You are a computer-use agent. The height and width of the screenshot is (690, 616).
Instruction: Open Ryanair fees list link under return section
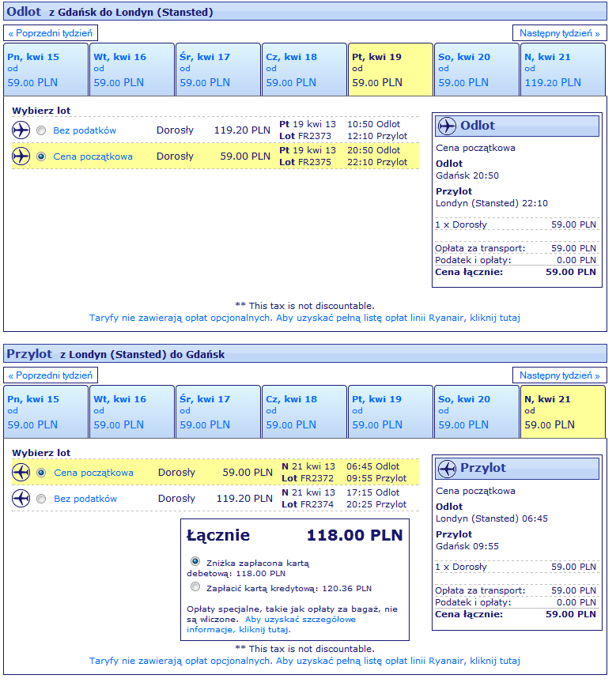click(x=304, y=661)
